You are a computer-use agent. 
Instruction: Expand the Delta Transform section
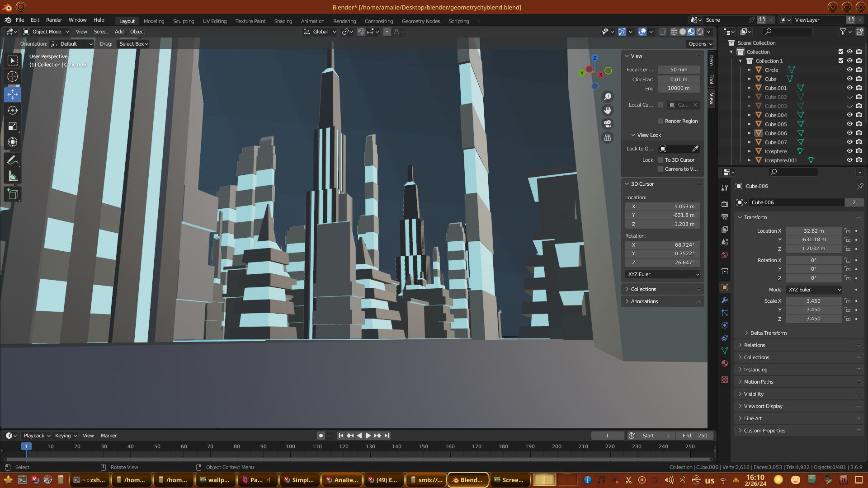click(768, 333)
